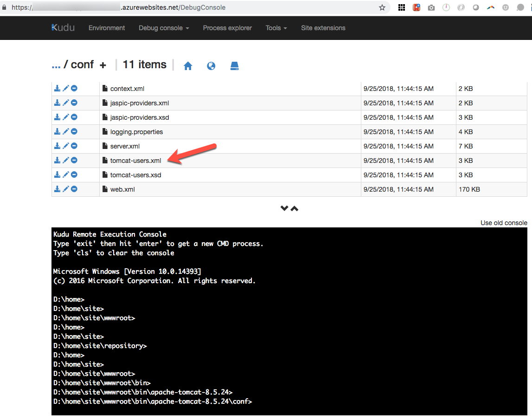The height and width of the screenshot is (420, 532).
Task: Edit jaspic-providers.xsd with pencil icon
Action: pos(65,117)
